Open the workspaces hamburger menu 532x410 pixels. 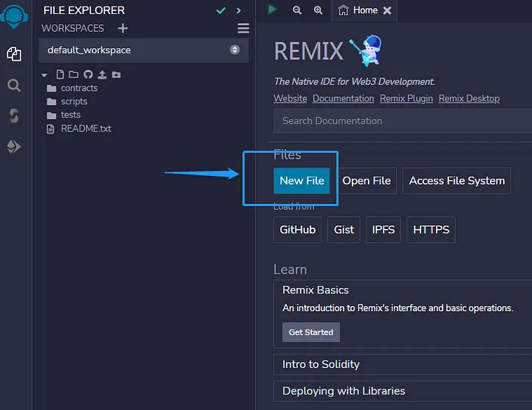[242, 28]
